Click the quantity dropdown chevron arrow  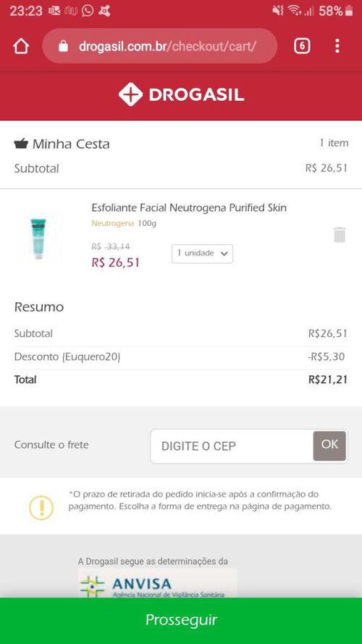(x=224, y=254)
